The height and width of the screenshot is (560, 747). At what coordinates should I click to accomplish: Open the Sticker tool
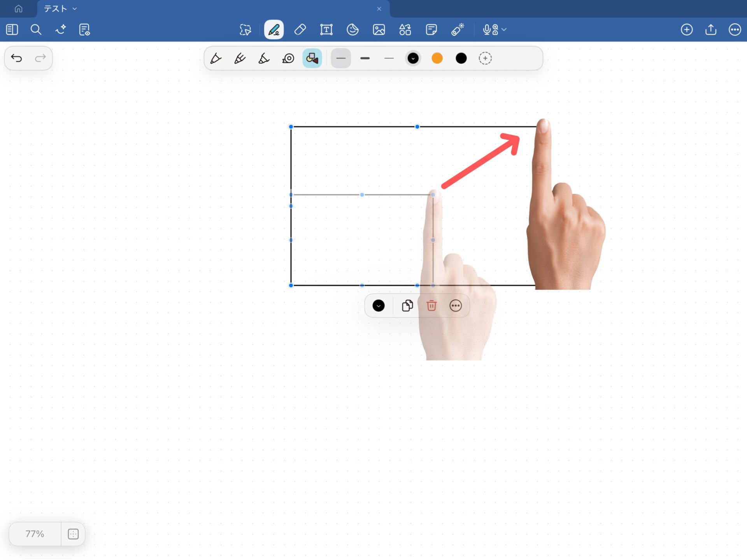coord(352,30)
